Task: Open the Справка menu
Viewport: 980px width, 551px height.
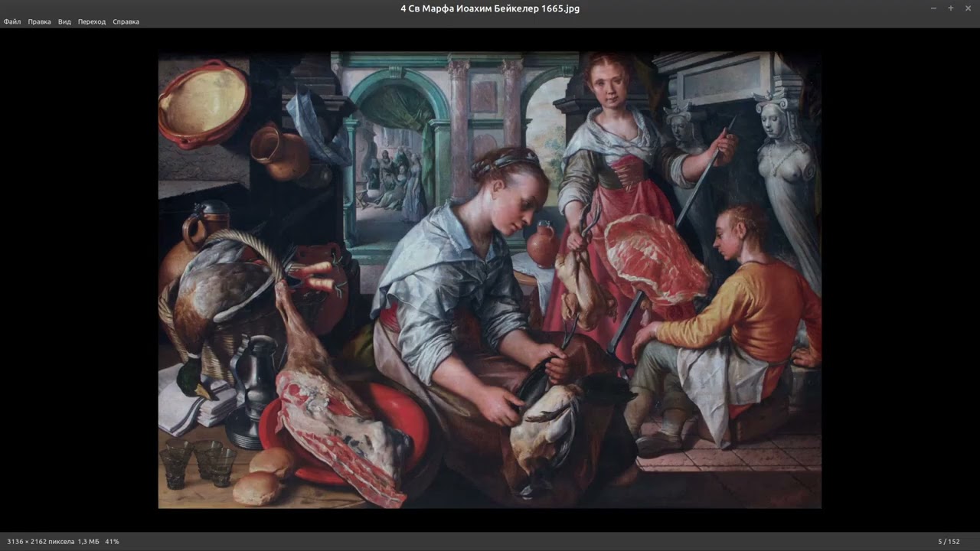Action: click(x=126, y=21)
